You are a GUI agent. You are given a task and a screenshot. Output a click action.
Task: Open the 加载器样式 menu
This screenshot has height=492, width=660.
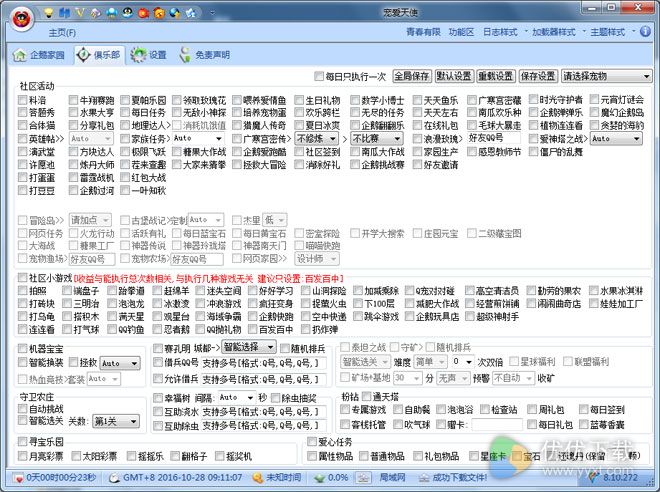(x=554, y=32)
